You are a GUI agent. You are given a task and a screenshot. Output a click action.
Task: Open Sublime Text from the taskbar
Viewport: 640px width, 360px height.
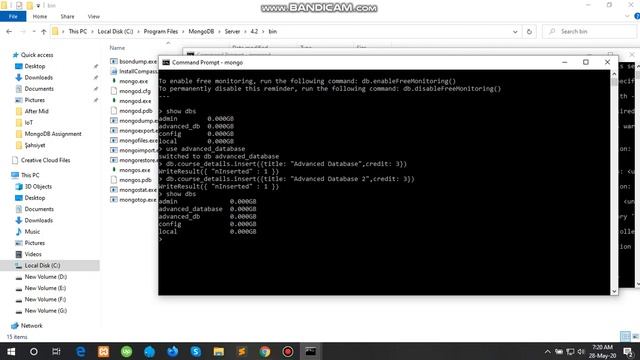tap(242, 351)
